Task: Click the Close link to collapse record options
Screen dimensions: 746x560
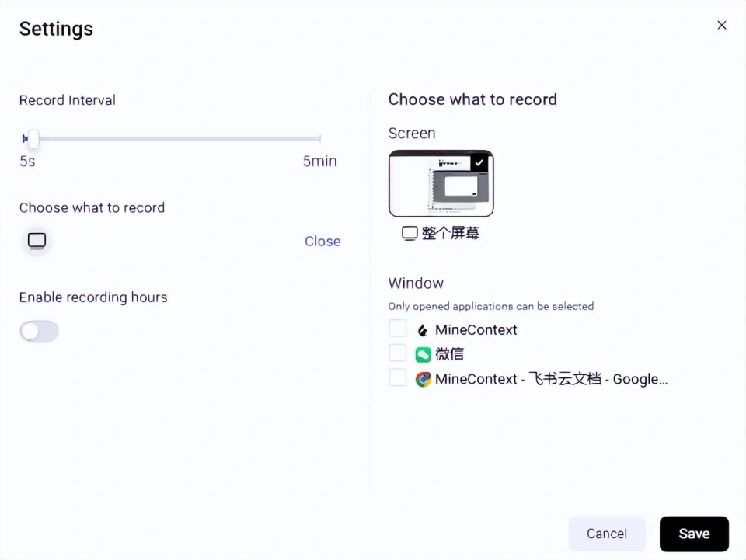Action: pos(322,241)
